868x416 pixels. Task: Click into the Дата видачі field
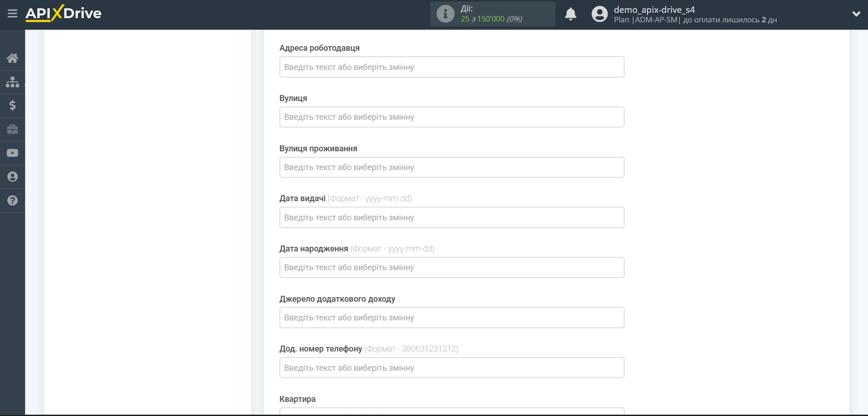coord(452,218)
